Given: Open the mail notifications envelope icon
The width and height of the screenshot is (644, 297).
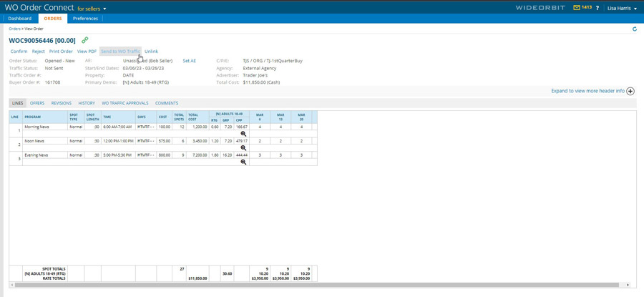Looking at the screenshot, I should [x=577, y=8].
